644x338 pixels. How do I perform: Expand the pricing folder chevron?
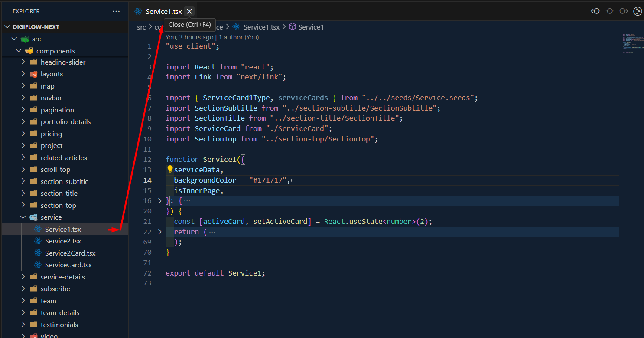(23, 134)
